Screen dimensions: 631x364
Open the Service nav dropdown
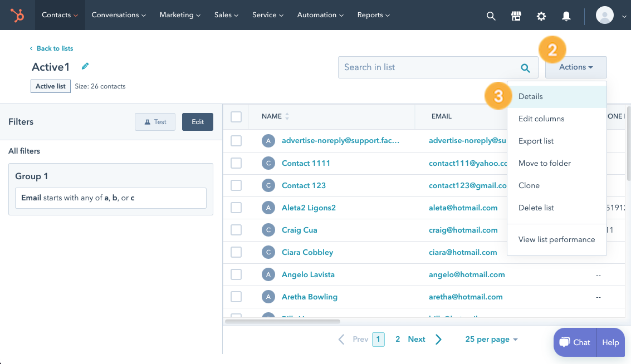click(268, 15)
